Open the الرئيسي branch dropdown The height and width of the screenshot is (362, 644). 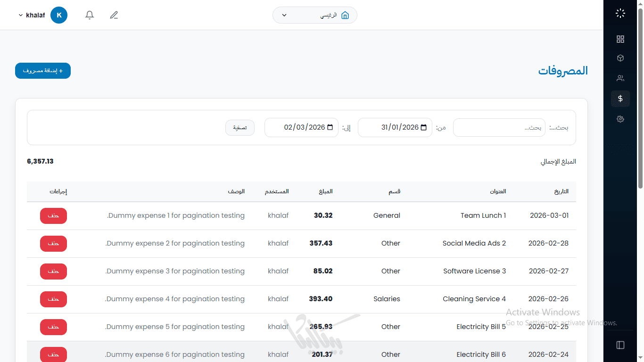(x=314, y=15)
